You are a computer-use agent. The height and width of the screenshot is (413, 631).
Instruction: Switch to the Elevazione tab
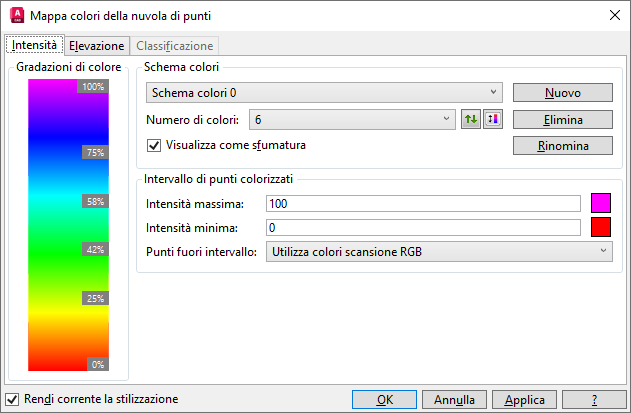pyautogui.click(x=97, y=46)
